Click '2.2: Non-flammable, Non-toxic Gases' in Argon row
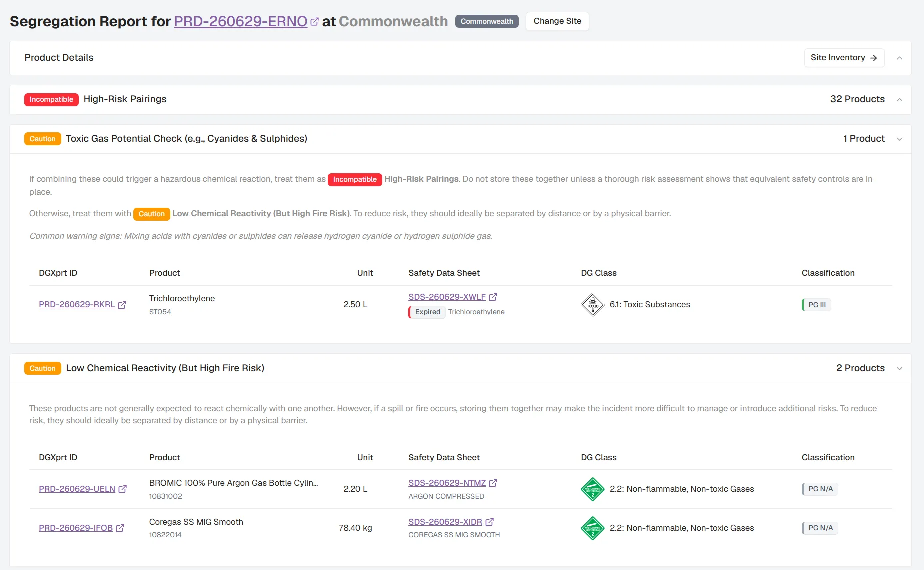This screenshot has width=924, height=570. [682, 489]
